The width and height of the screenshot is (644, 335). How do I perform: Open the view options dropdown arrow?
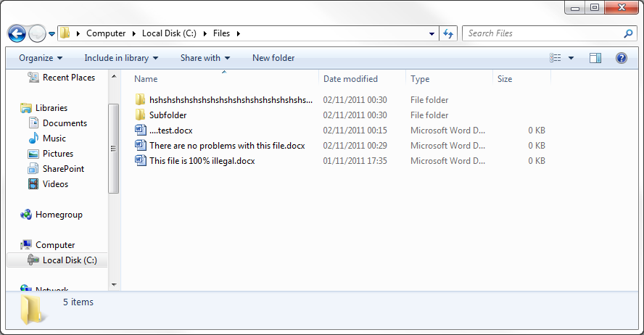[571, 58]
